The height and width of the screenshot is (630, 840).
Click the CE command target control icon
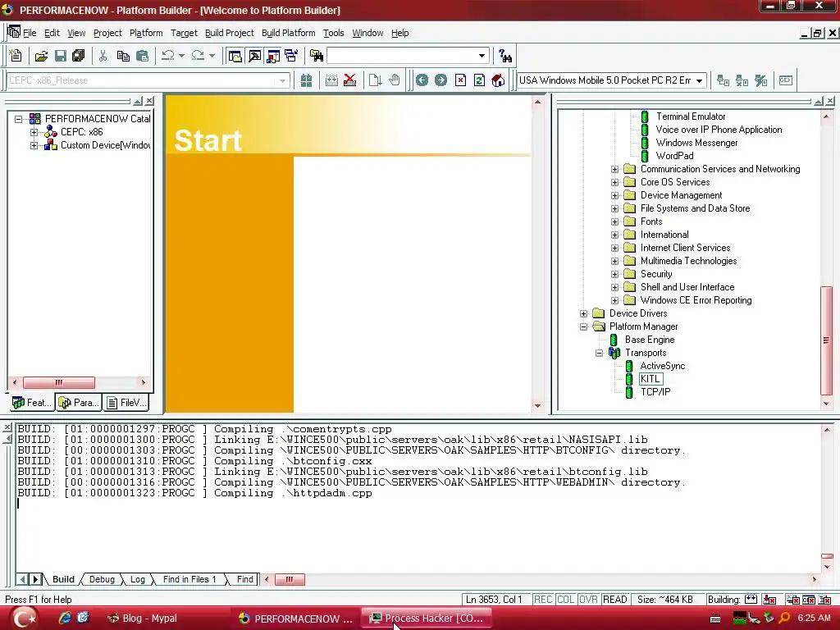[x=785, y=80]
